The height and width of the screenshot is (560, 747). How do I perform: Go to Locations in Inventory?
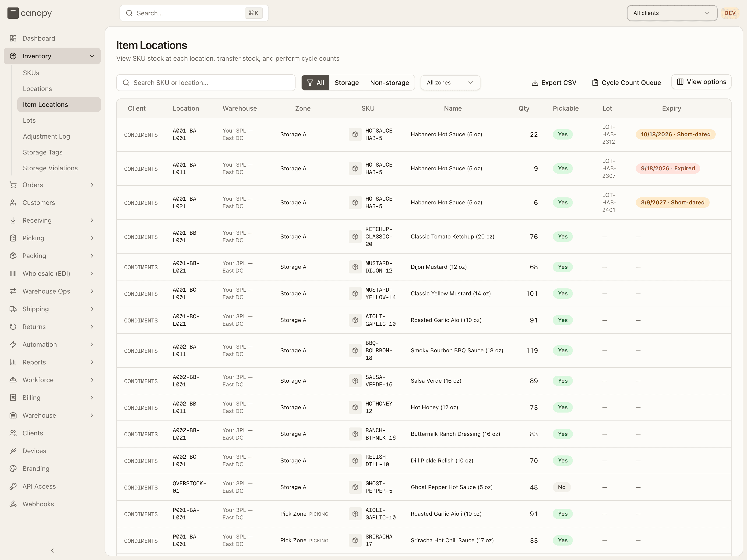[59, 89]
